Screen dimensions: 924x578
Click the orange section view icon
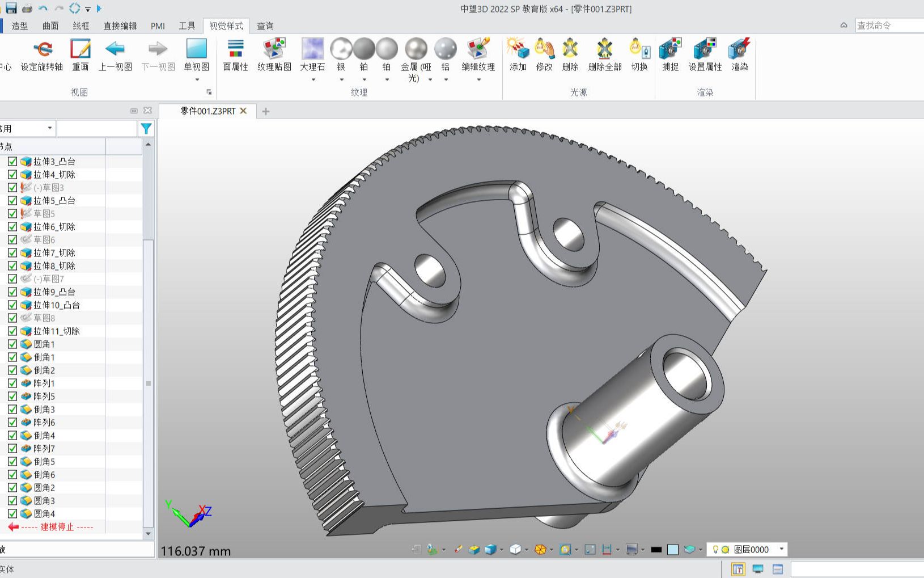[x=540, y=549]
